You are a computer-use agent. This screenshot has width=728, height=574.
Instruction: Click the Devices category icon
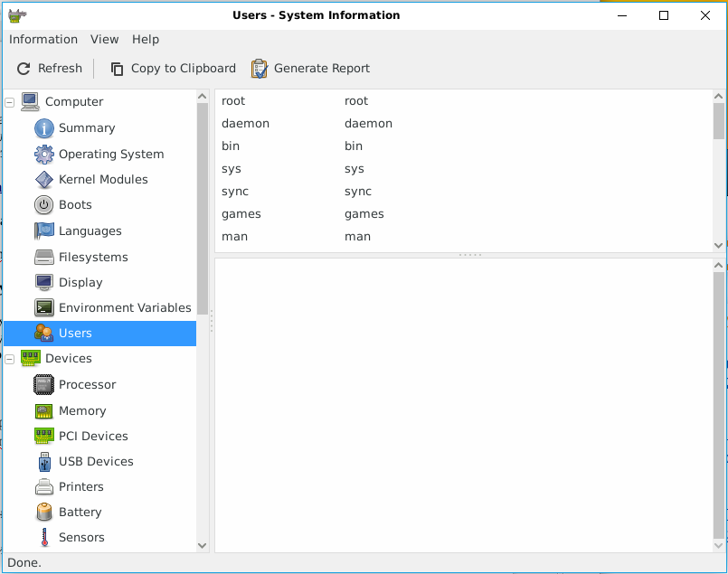(x=30, y=358)
